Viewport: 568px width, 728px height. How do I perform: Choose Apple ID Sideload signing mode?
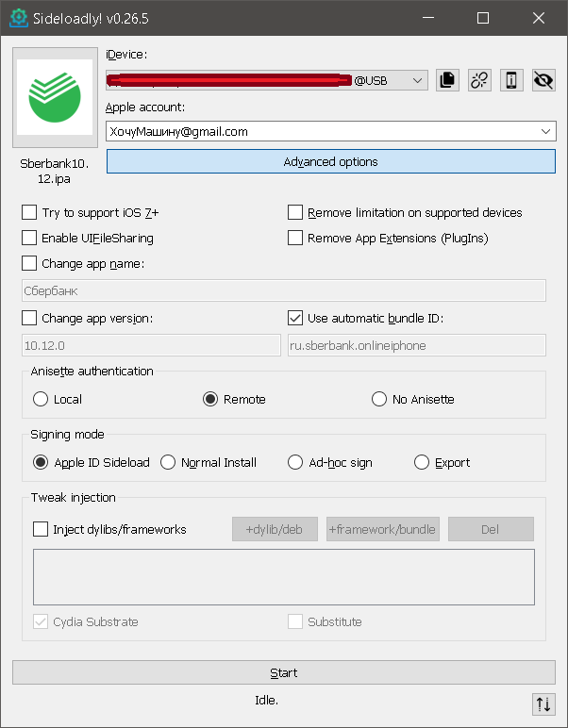[41, 462]
